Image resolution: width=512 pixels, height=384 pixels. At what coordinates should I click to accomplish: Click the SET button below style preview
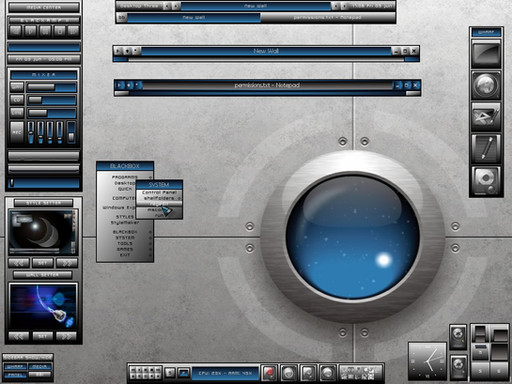(42, 263)
